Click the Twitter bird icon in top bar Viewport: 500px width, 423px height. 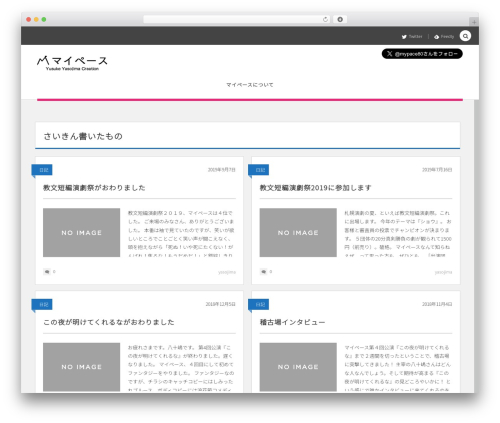tap(404, 37)
